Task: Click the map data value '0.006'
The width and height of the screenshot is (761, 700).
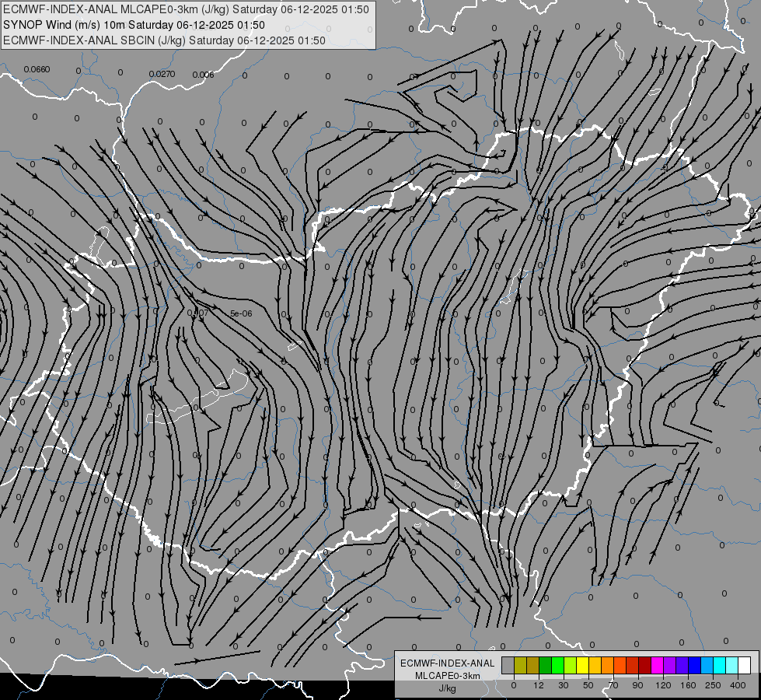Action: (x=204, y=75)
